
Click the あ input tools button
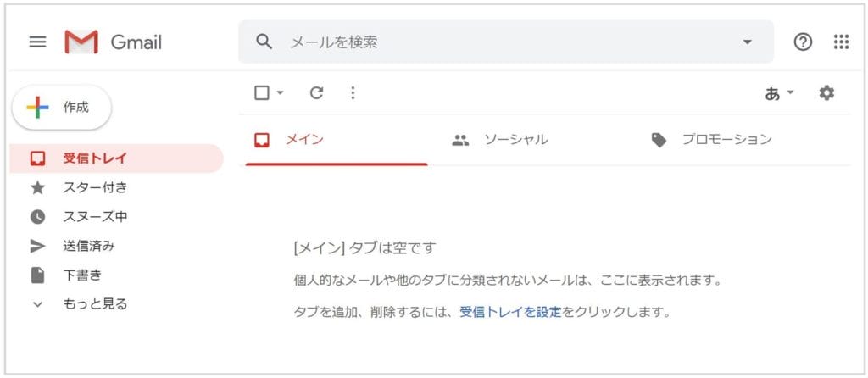pyautogui.click(x=771, y=93)
